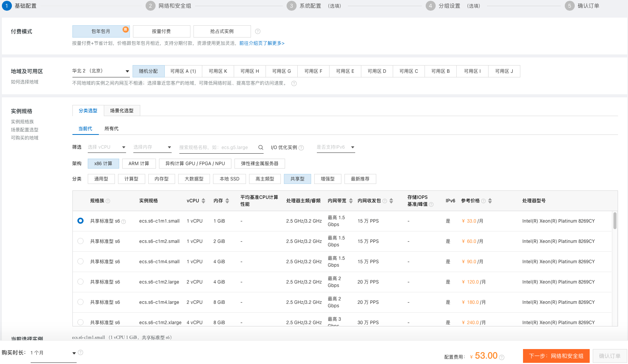Select 最新推荐 category filter
This screenshot has width=628, height=364.
(360, 179)
